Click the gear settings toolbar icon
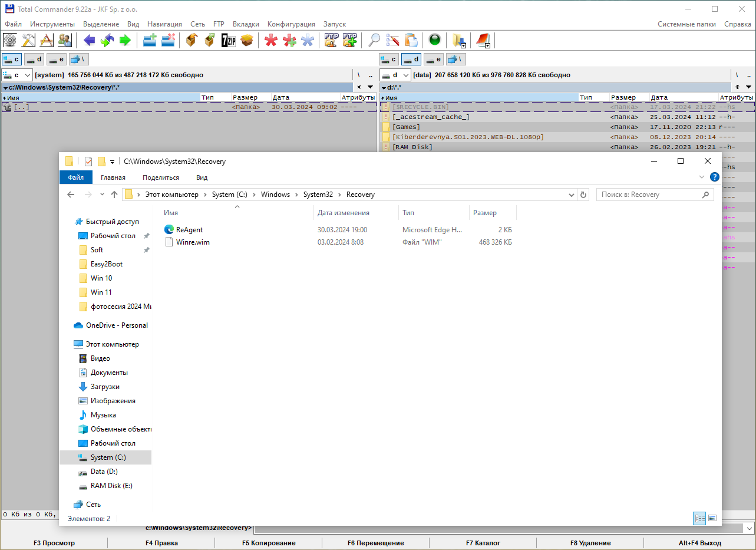Image resolution: width=756 pixels, height=550 pixels. tap(10, 40)
